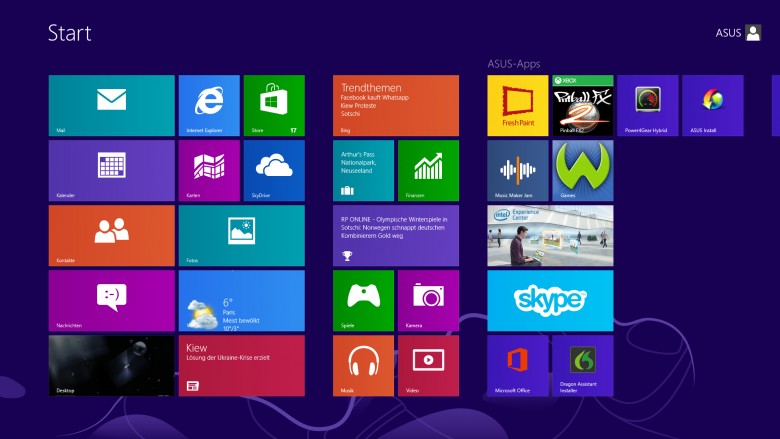Screen dimensions: 780x439
Task: Open the Kontakte people tile
Action: coord(111,236)
